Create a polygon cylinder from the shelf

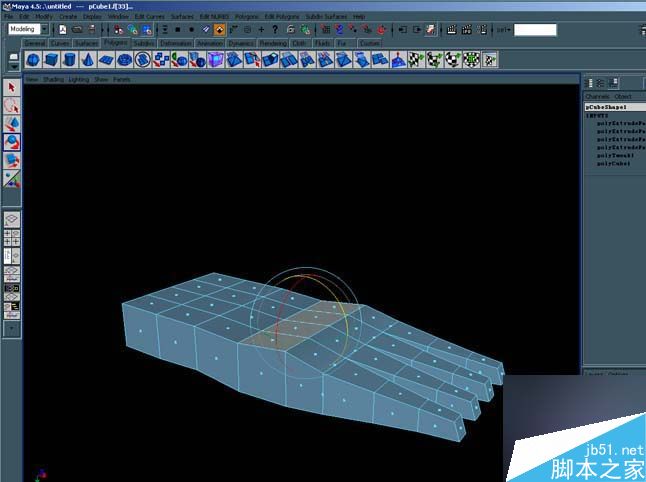pos(69,60)
